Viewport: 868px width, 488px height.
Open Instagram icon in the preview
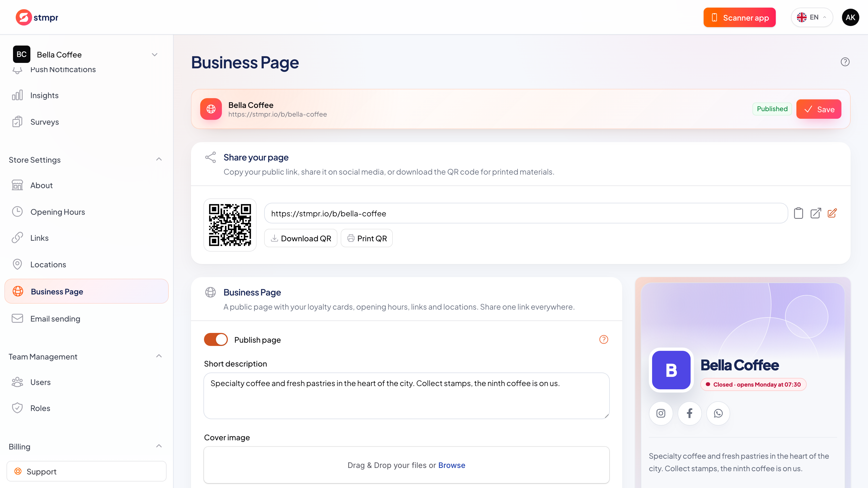[661, 413]
